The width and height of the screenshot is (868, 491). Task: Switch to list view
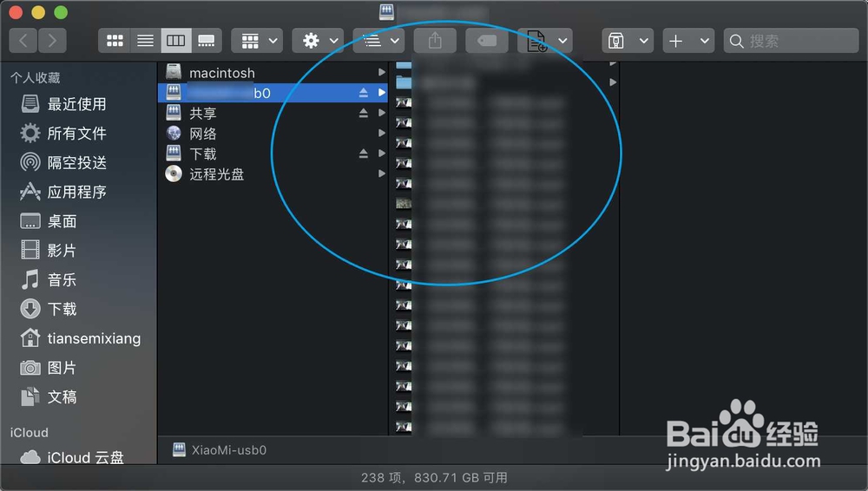146,41
